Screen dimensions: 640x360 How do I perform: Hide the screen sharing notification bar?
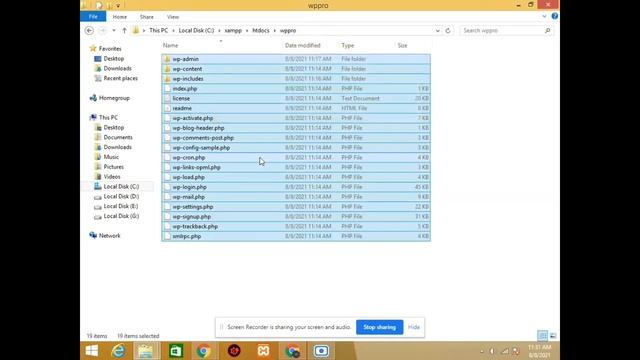(x=413, y=327)
